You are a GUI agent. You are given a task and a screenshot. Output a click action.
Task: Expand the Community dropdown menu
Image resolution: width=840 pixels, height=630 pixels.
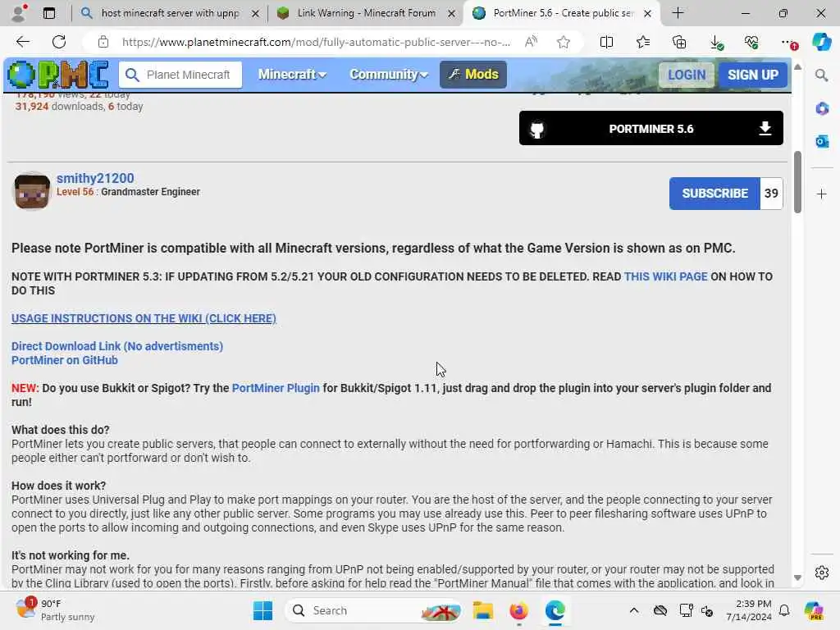tap(388, 75)
